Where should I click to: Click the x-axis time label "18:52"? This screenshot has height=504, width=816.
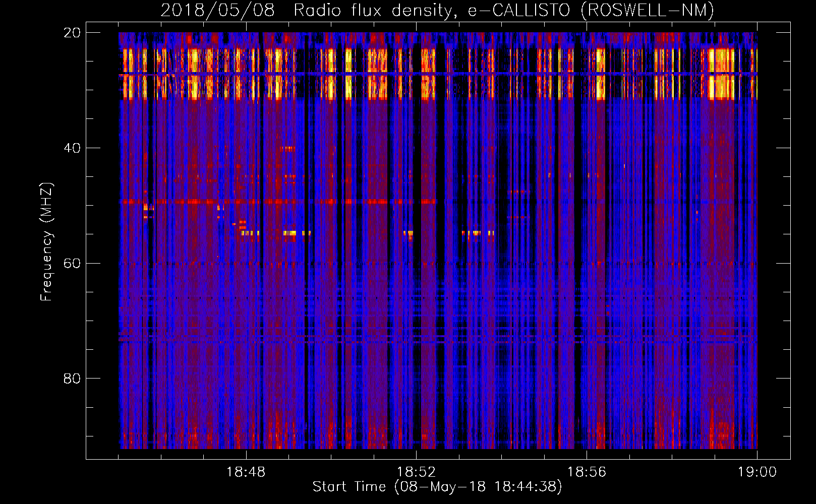[416, 472]
